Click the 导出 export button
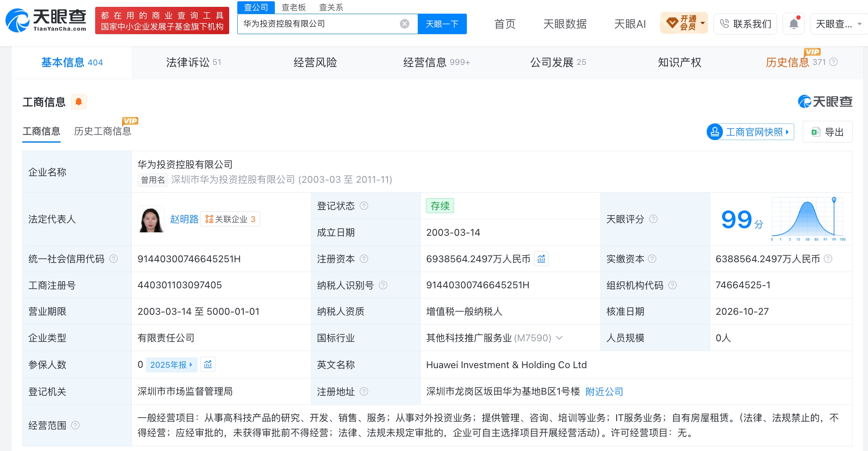The width and height of the screenshot is (868, 451). click(x=827, y=132)
